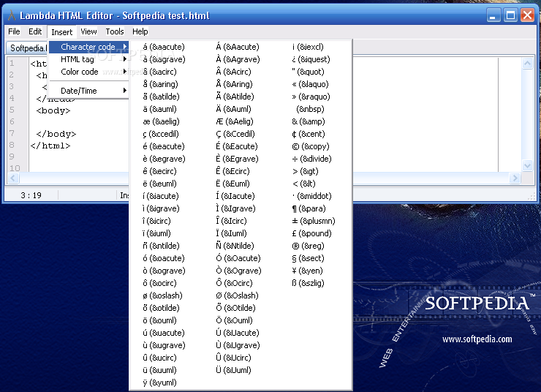Insert the é (&eacute) character
Screen dimensions: 541x392
(x=164, y=146)
